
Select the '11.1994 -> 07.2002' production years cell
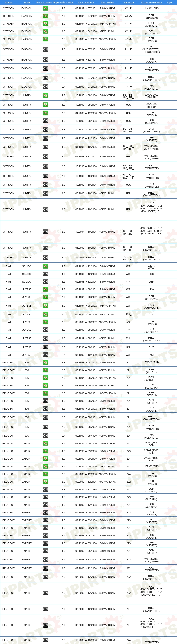[x=86, y=49]
